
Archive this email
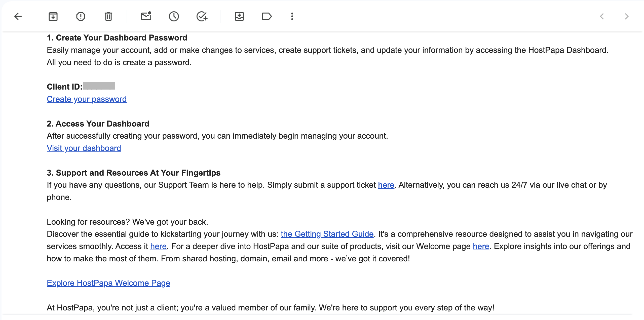click(53, 17)
